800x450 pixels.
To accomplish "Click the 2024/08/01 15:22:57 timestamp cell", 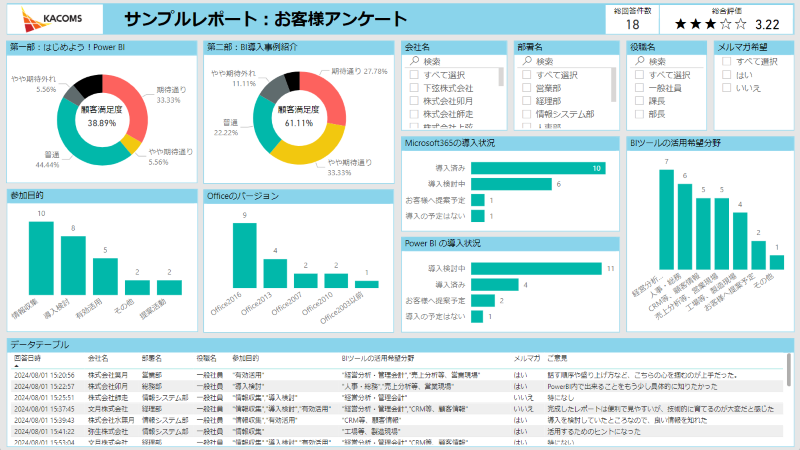I will (x=44, y=386).
